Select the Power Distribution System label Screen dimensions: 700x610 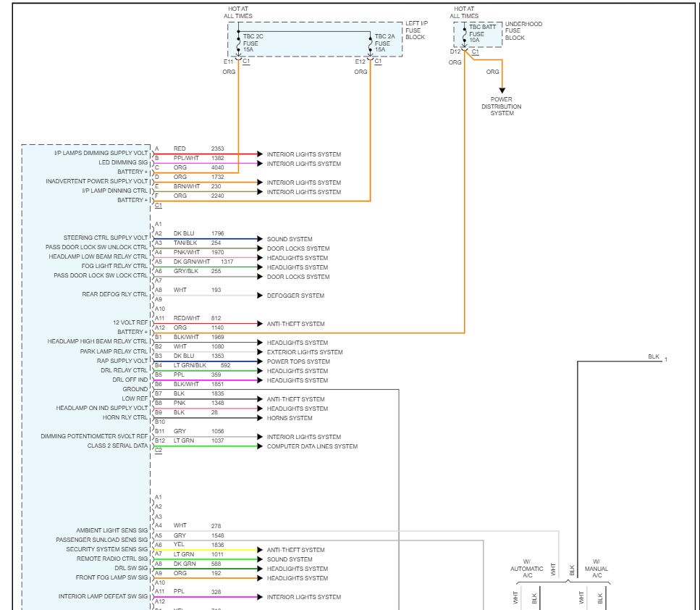[x=502, y=106]
